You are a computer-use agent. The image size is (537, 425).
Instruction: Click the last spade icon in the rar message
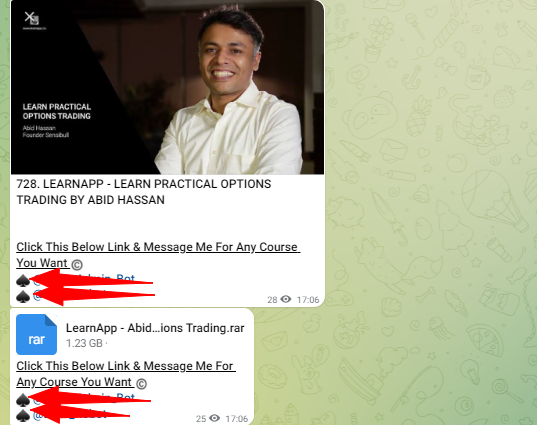[x=23, y=415]
